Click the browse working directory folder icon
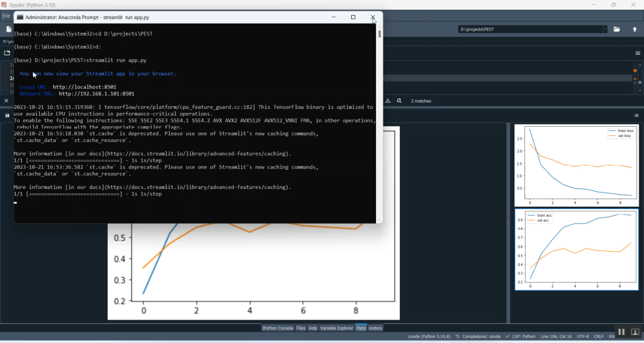The width and height of the screenshot is (644, 343). click(x=617, y=29)
